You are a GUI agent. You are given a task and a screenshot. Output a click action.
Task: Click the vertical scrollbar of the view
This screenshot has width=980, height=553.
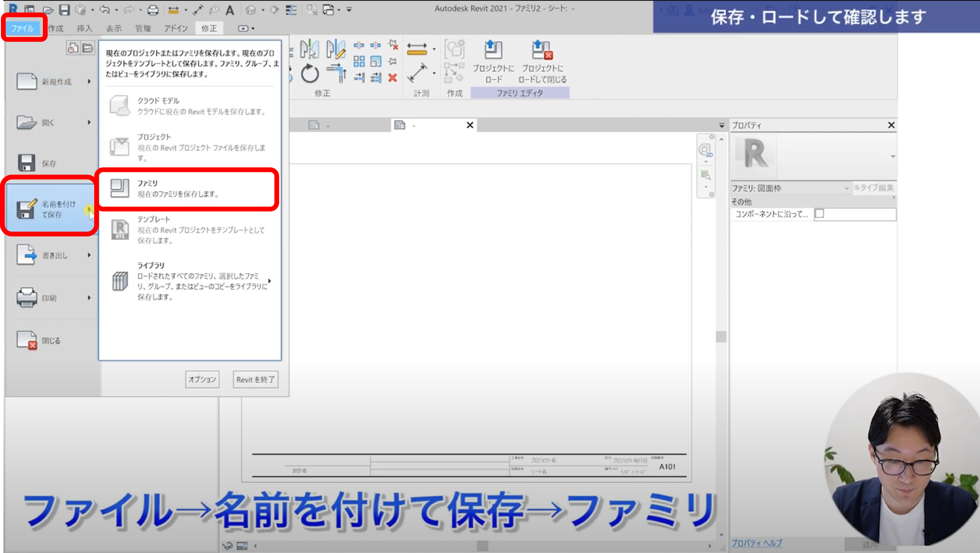click(721, 336)
